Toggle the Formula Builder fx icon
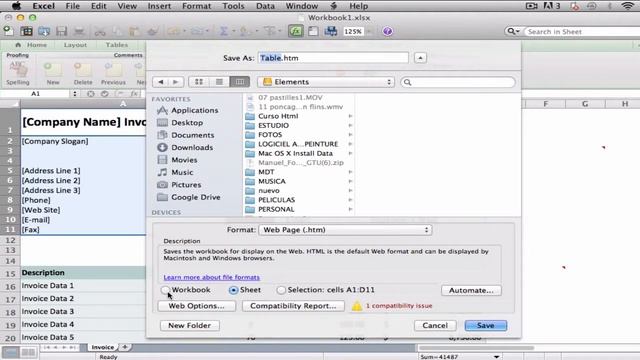This screenshot has height=360, width=640. [296, 31]
